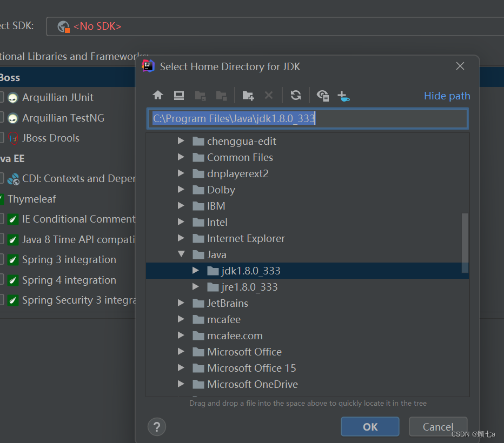Expand the Common Files folder
Viewport: 504px width, 443px height.
pos(181,157)
